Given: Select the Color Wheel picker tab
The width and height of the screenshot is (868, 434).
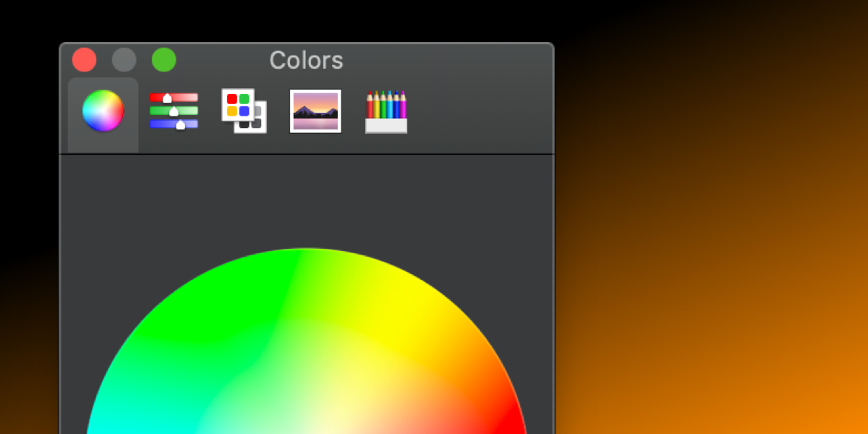Looking at the screenshot, I should point(103,111).
